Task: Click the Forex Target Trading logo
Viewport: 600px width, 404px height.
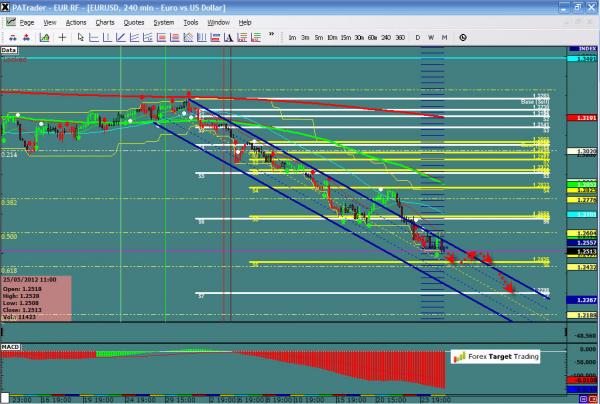Action: tap(497, 355)
